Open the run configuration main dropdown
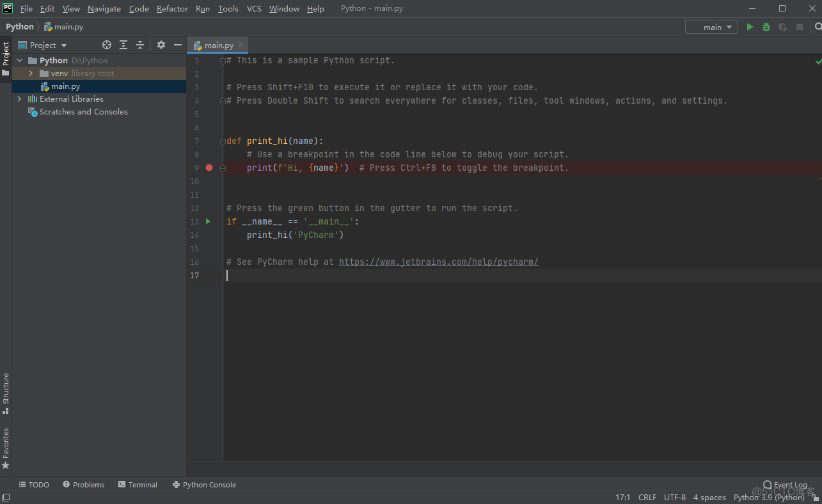This screenshot has height=504, width=822. [x=711, y=27]
